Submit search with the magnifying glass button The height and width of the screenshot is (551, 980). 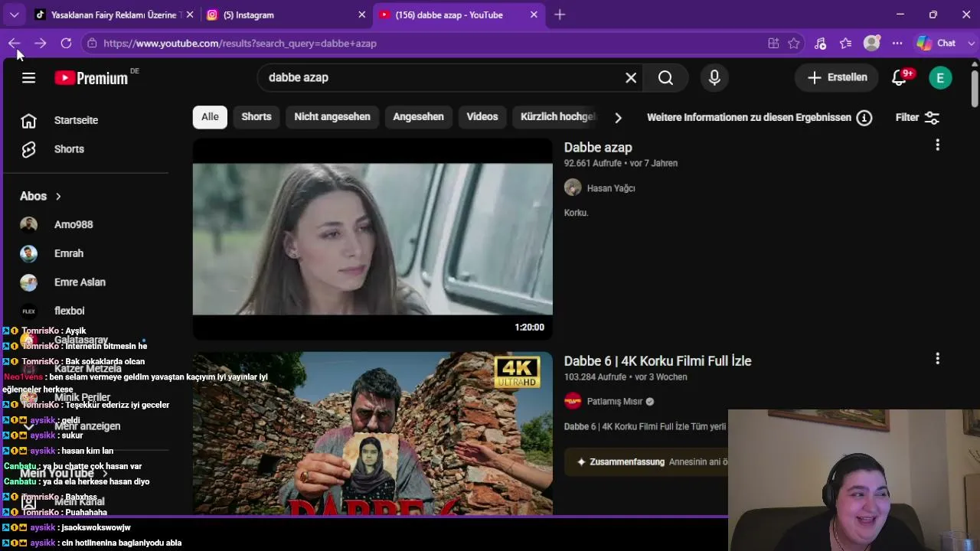665,77
